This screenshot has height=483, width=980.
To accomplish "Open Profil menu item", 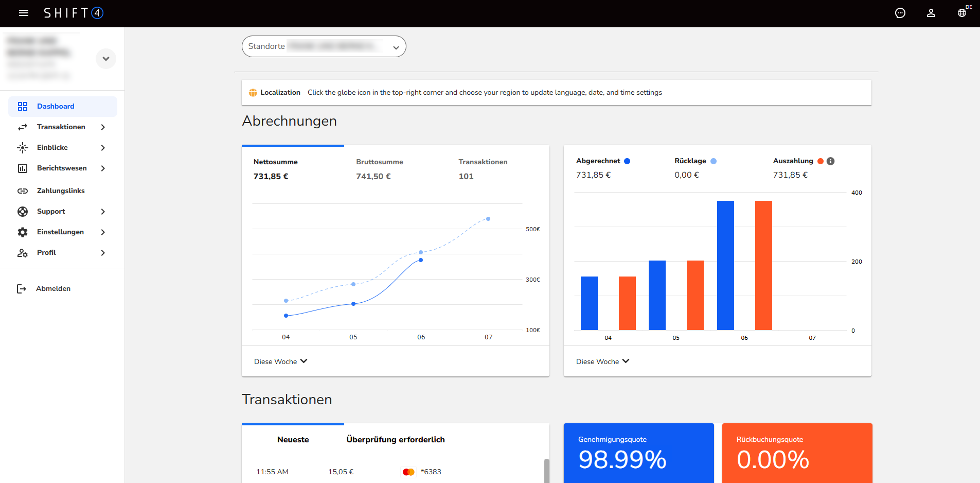I will 63,253.
